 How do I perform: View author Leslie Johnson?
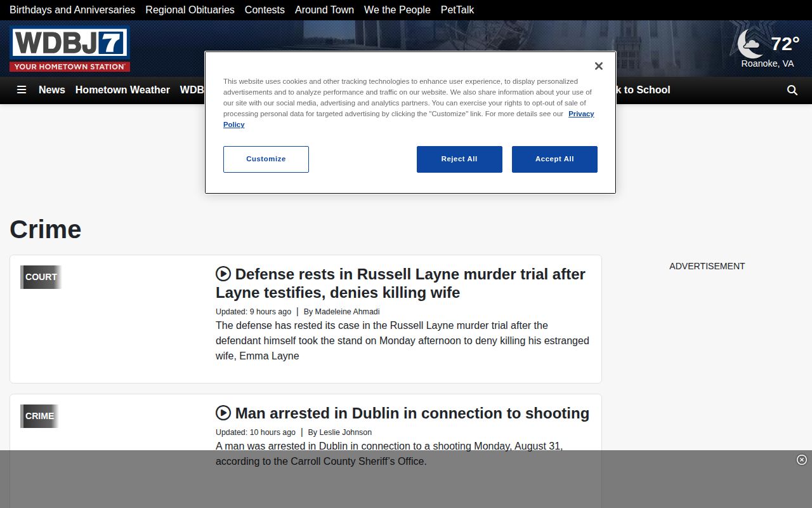[x=345, y=432]
